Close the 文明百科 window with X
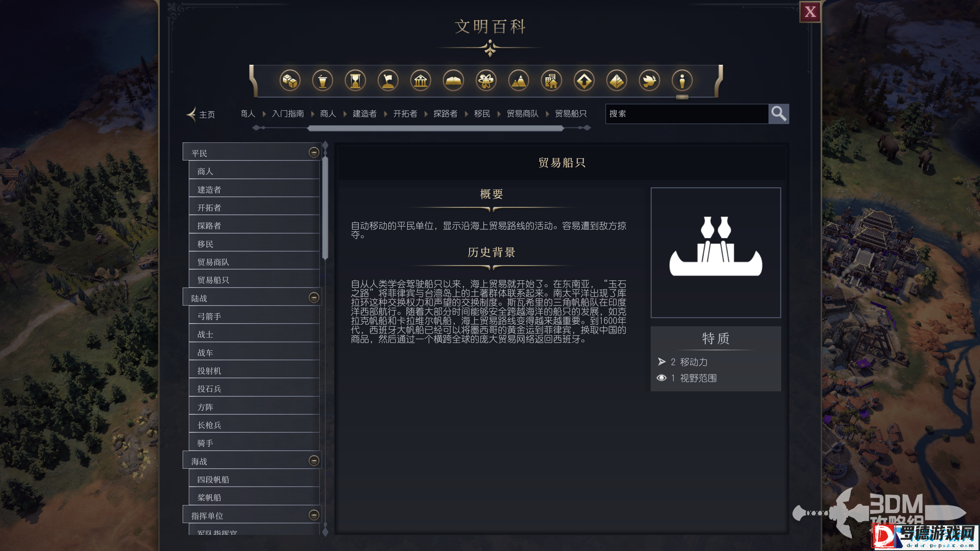This screenshot has height=551, width=980. click(810, 12)
